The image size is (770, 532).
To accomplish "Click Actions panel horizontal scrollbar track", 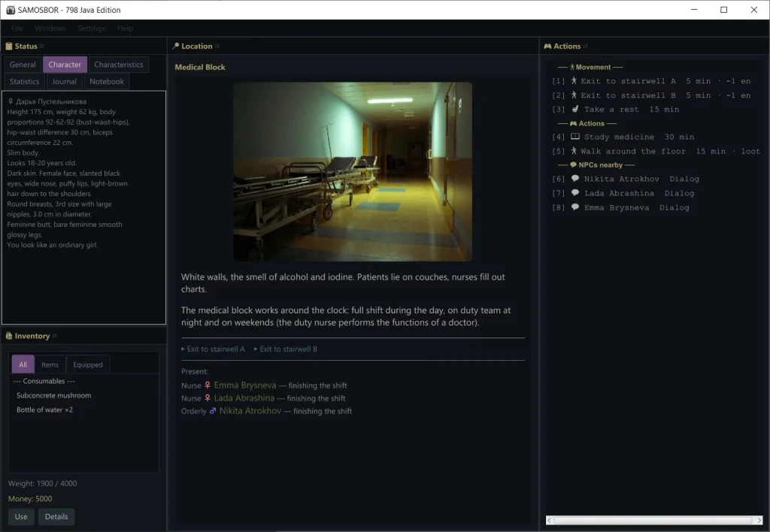I will (654, 520).
